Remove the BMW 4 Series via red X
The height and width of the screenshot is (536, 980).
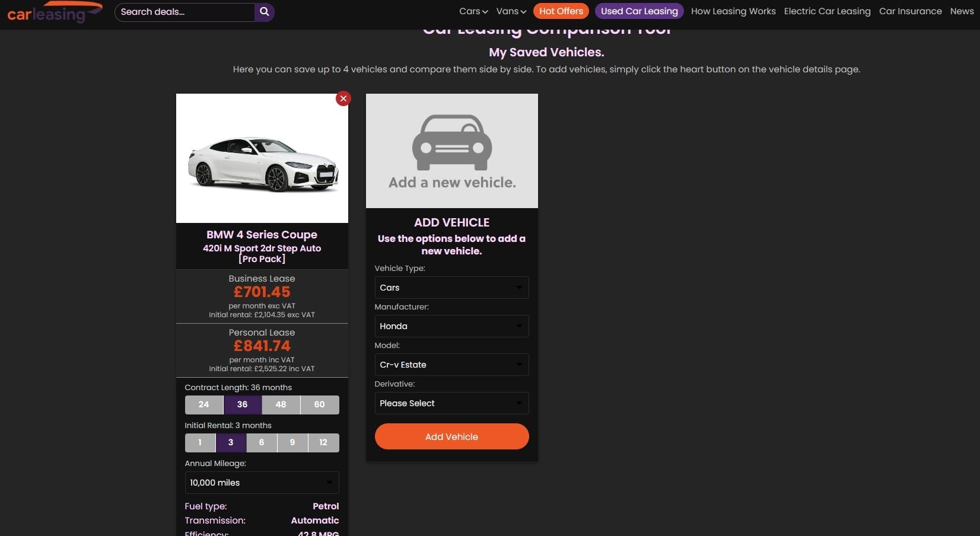click(x=343, y=98)
